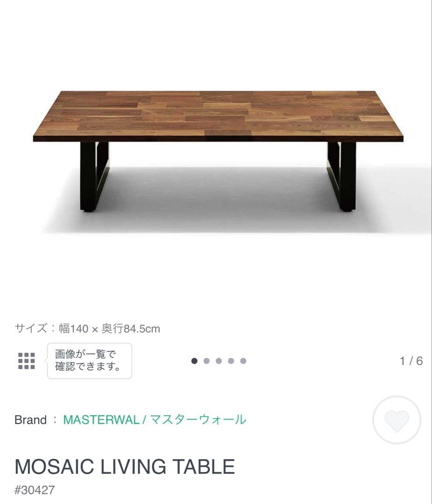
Task: Click the サイズ dimensions caption
Action: point(87,329)
